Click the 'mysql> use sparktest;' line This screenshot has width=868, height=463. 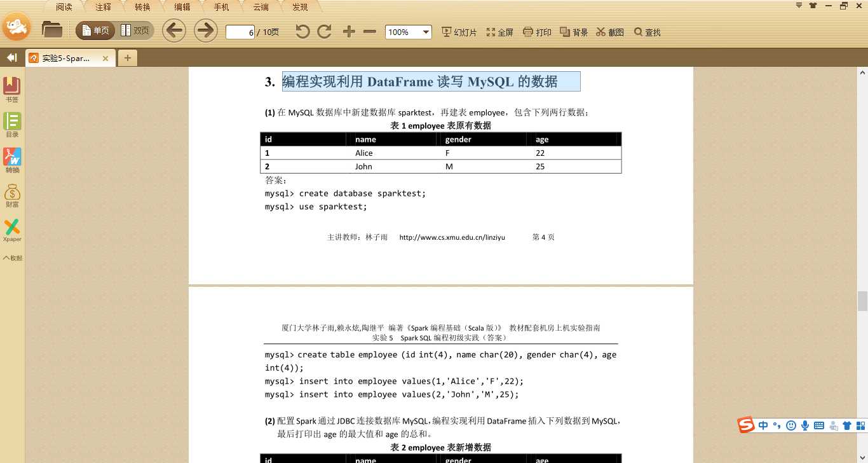point(316,207)
